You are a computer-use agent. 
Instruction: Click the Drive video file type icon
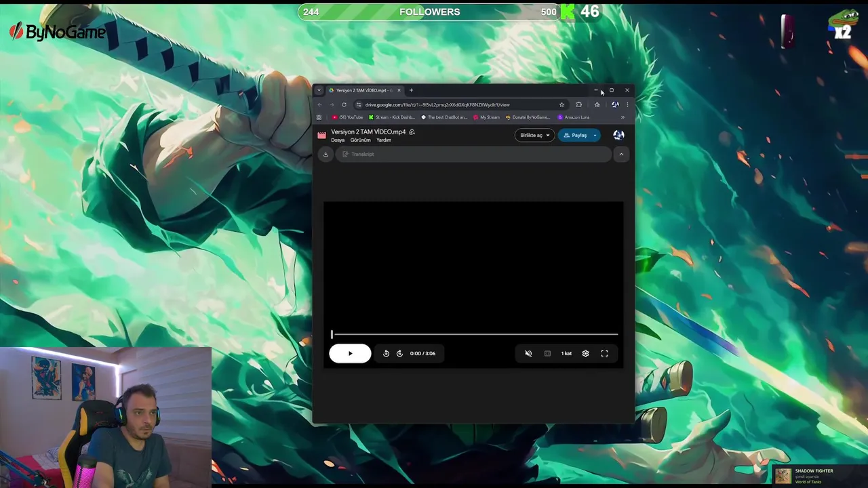(322, 135)
